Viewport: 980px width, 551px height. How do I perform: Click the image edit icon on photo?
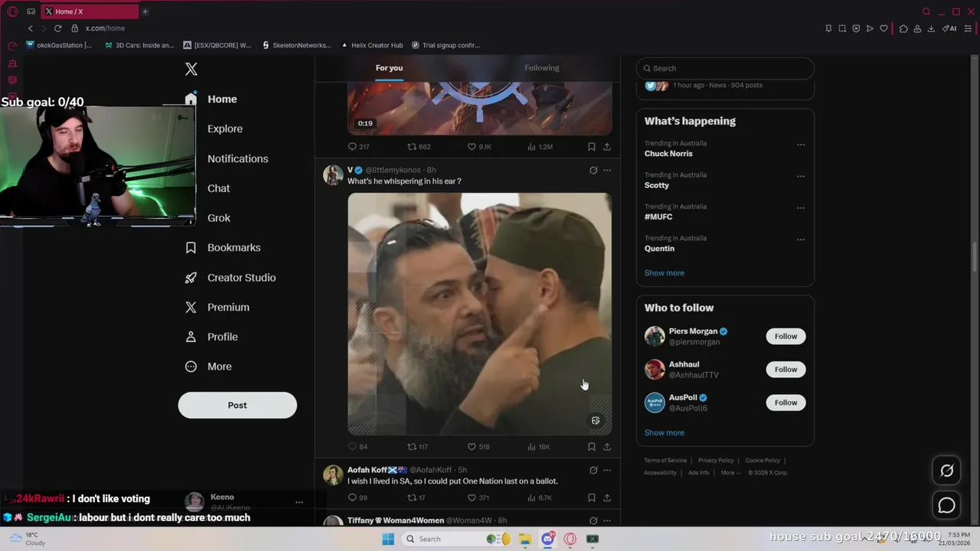pos(596,420)
